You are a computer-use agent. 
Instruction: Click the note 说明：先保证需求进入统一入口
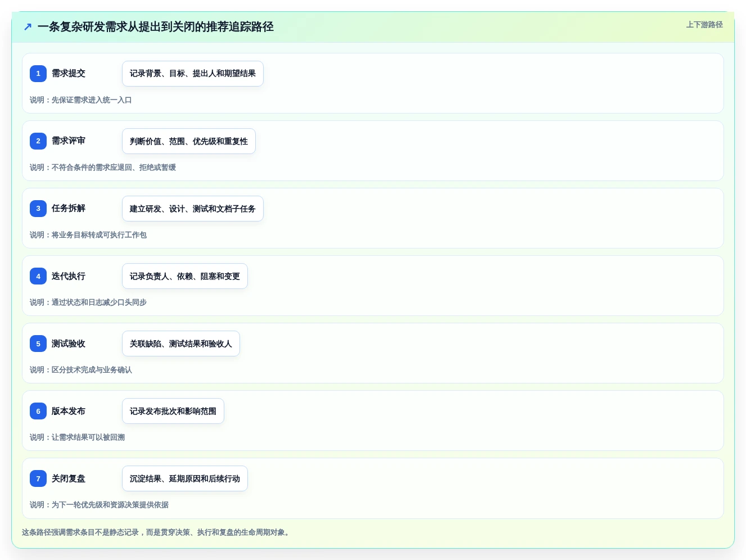[x=81, y=100]
